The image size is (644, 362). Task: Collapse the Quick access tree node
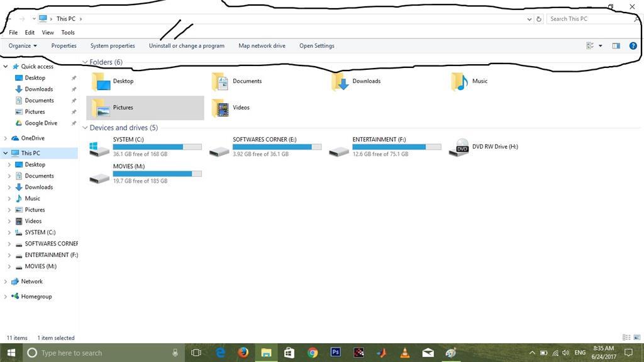pos(5,66)
